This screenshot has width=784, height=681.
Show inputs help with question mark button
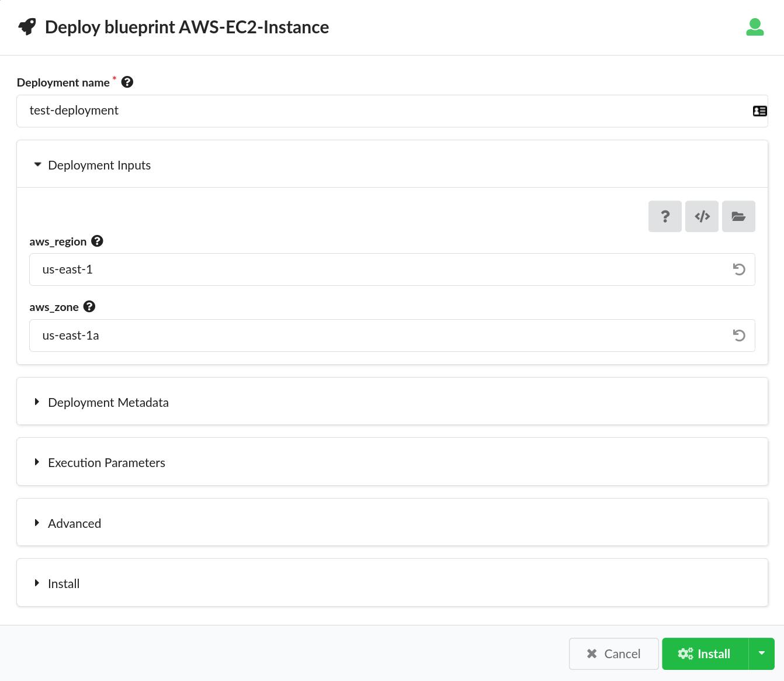click(665, 216)
